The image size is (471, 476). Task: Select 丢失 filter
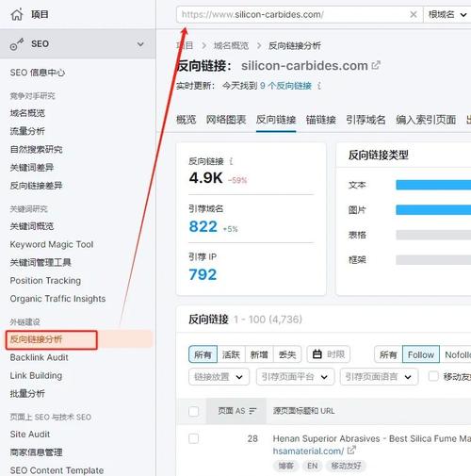coord(287,354)
